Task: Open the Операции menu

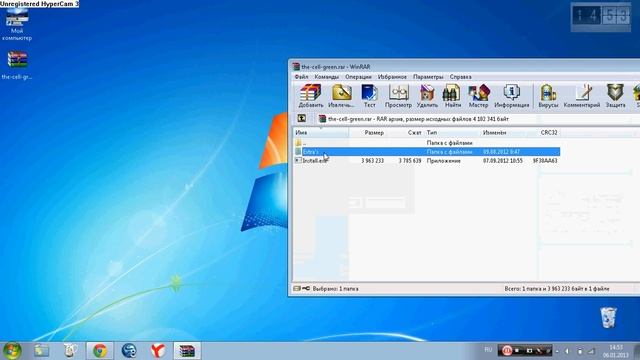Action: [x=358, y=77]
